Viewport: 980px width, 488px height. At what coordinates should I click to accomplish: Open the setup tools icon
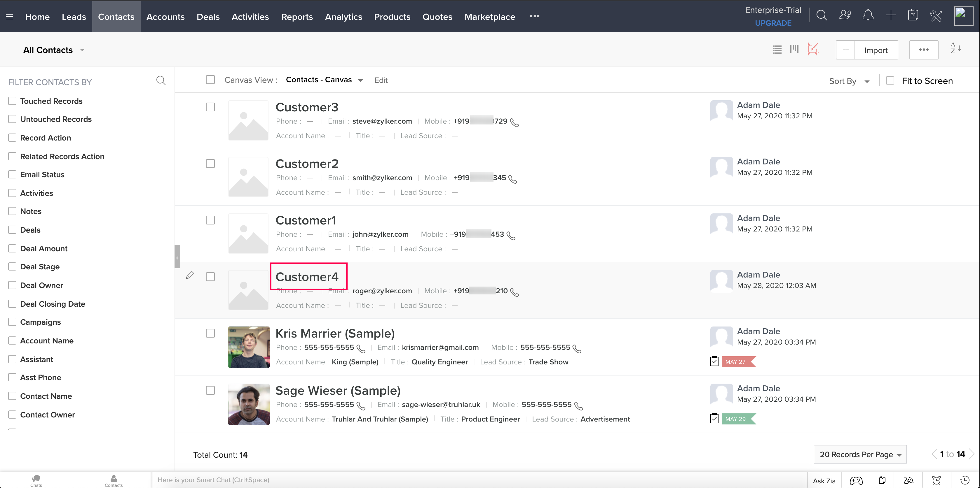[x=936, y=15]
